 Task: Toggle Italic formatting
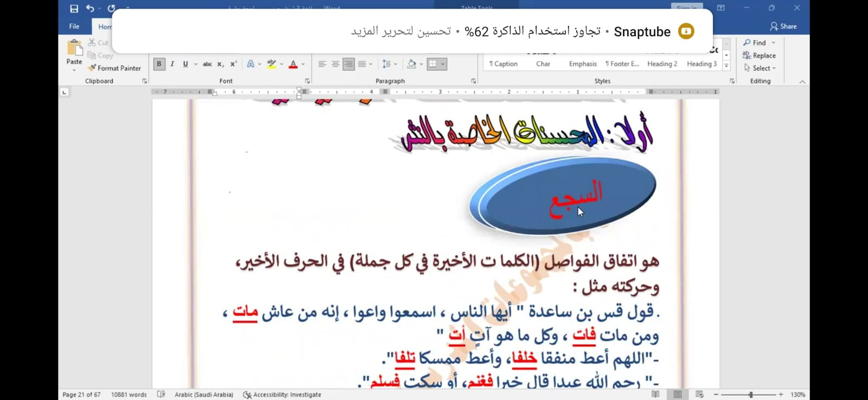click(172, 64)
